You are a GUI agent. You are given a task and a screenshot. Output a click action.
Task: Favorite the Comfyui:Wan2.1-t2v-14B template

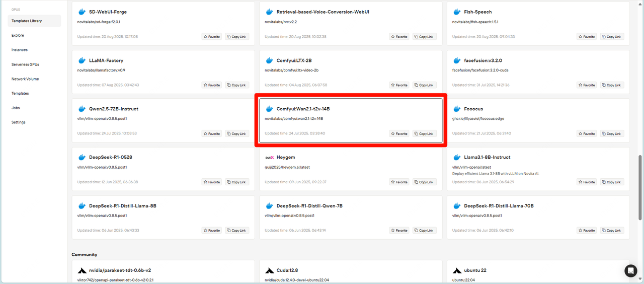tap(399, 134)
